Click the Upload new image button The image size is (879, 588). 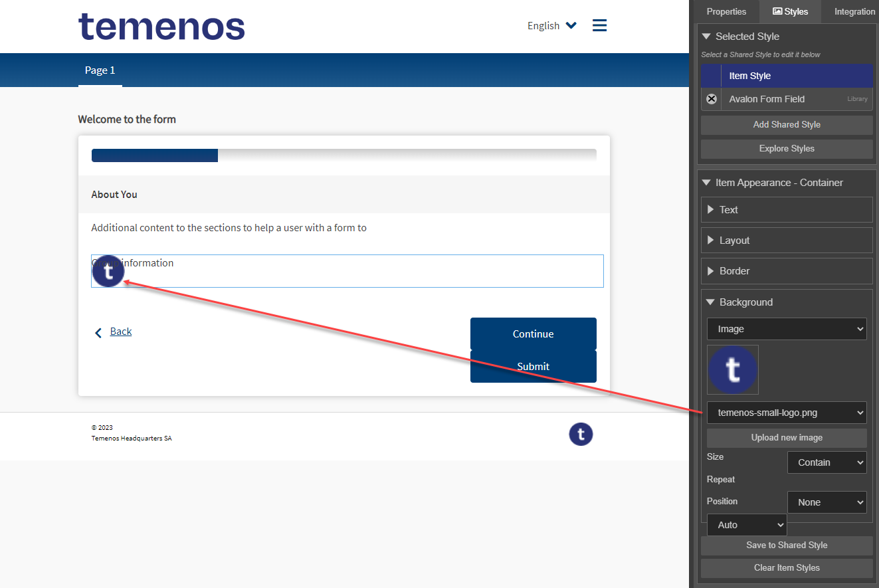coord(787,438)
